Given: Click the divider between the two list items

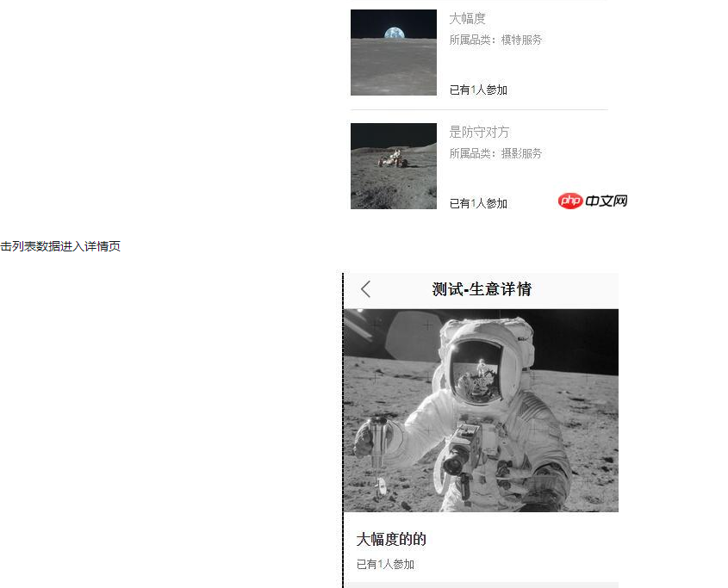Looking at the screenshot, I should pyautogui.click(x=479, y=110).
